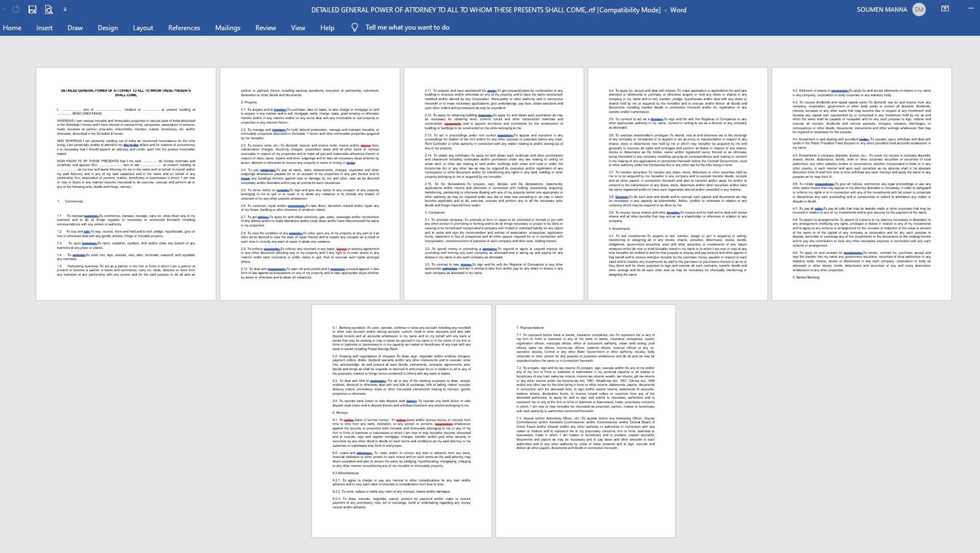Click the Repeat/Redo arrow icon
This screenshot has height=553, width=980.
(16, 9)
